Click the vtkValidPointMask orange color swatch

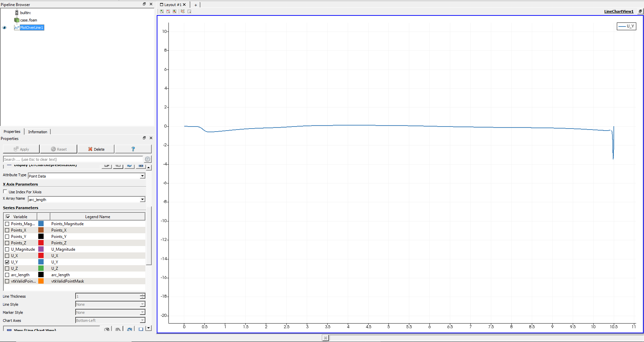(41, 281)
